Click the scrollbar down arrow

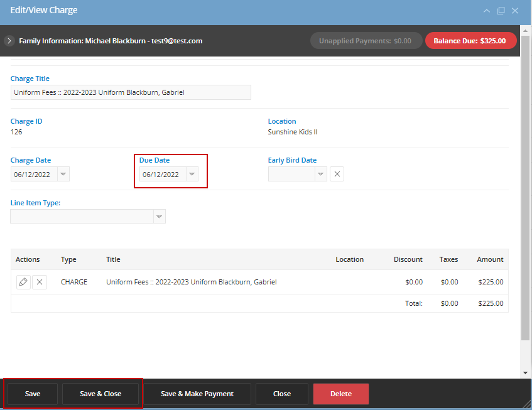click(525, 373)
